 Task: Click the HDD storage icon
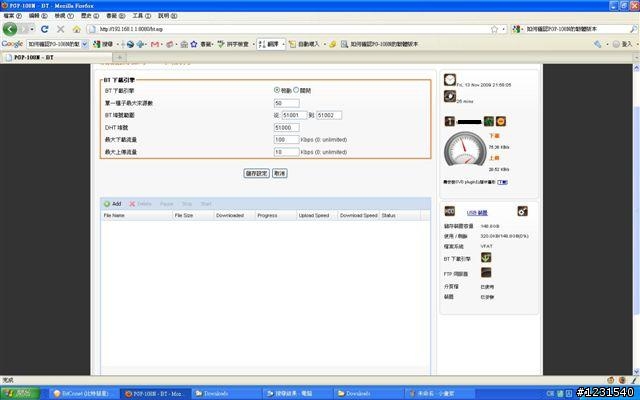(x=449, y=211)
